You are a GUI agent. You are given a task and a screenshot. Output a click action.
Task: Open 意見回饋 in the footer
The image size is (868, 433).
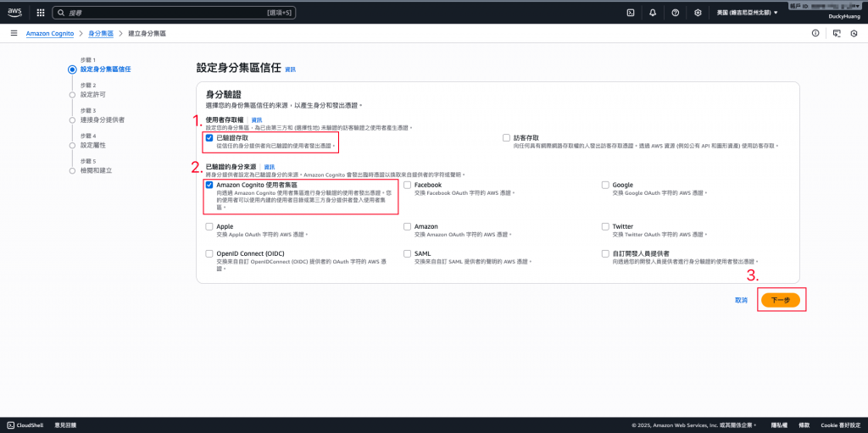pos(65,425)
